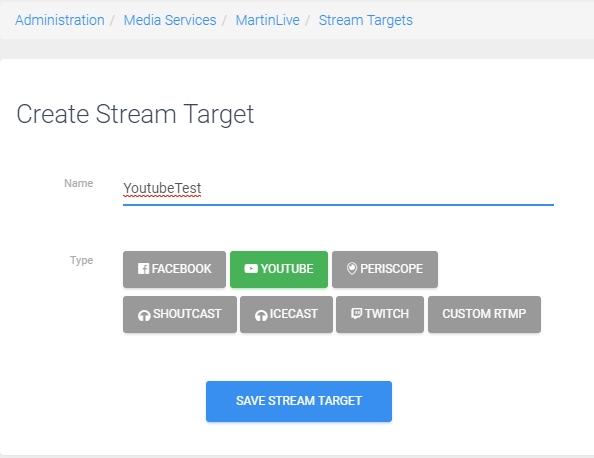Click the YouTube play icon

pos(251,269)
